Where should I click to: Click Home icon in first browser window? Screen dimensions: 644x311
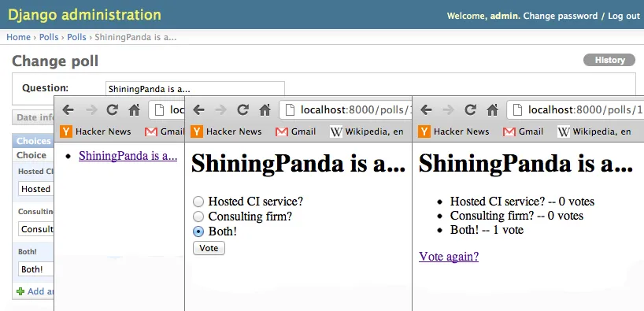[135, 109]
